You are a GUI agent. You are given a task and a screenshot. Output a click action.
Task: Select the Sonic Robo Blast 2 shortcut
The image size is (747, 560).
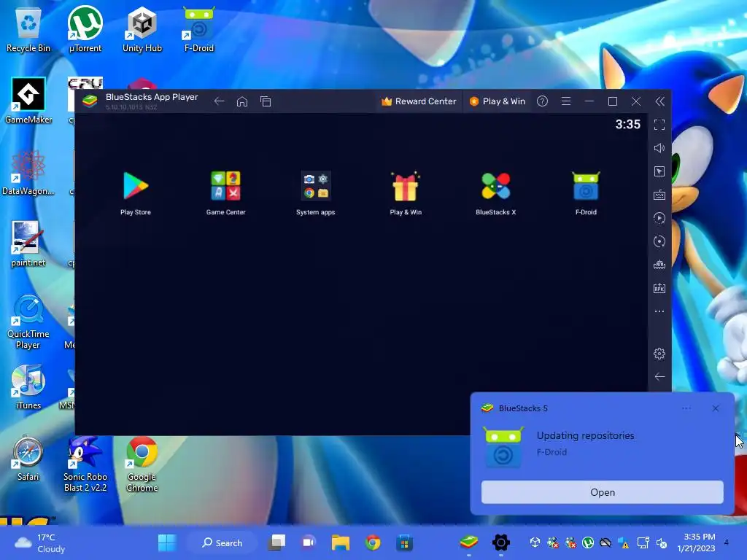[x=85, y=464]
